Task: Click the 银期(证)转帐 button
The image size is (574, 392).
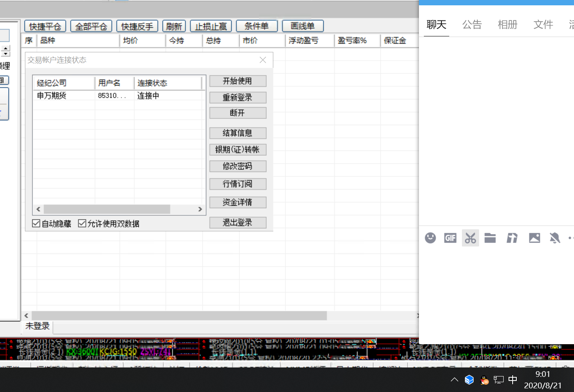Action: tap(238, 150)
